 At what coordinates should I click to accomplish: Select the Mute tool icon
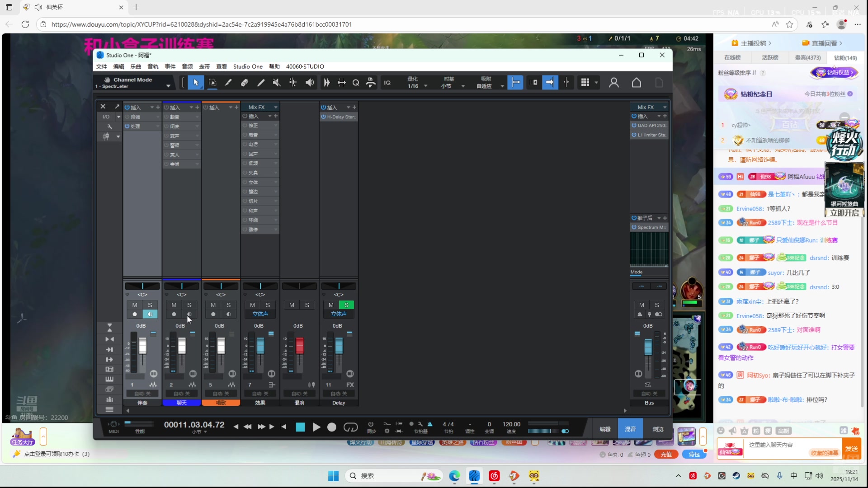point(277,83)
